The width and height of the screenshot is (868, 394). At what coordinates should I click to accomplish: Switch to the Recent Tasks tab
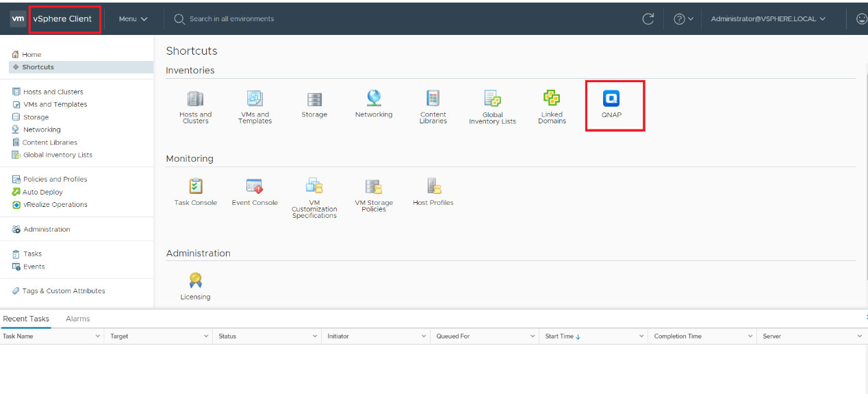(x=26, y=319)
